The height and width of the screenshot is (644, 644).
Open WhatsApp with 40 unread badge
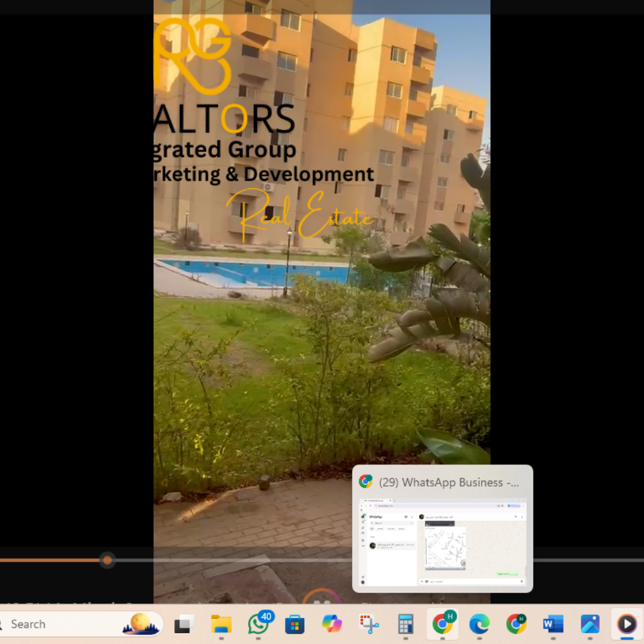coord(258,624)
